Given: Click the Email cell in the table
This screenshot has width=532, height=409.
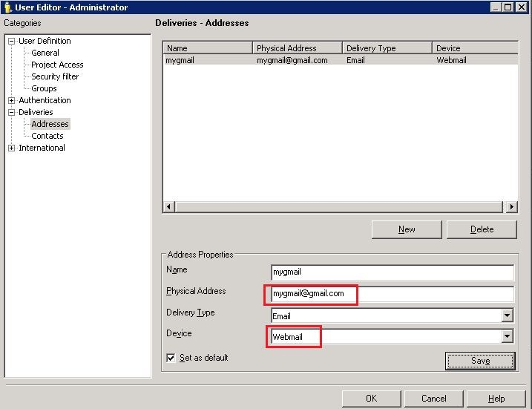Looking at the screenshot, I should click(355, 60).
